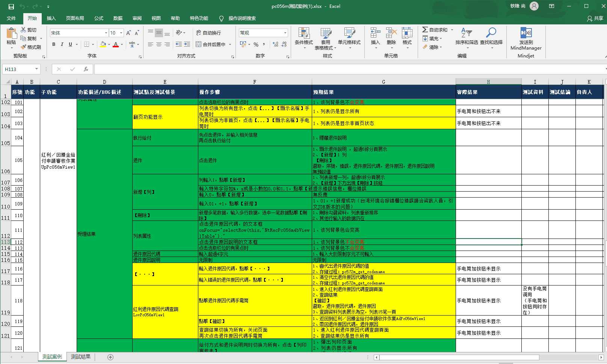Toggle left text alignment
The image size is (607, 364).
(151, 44)
